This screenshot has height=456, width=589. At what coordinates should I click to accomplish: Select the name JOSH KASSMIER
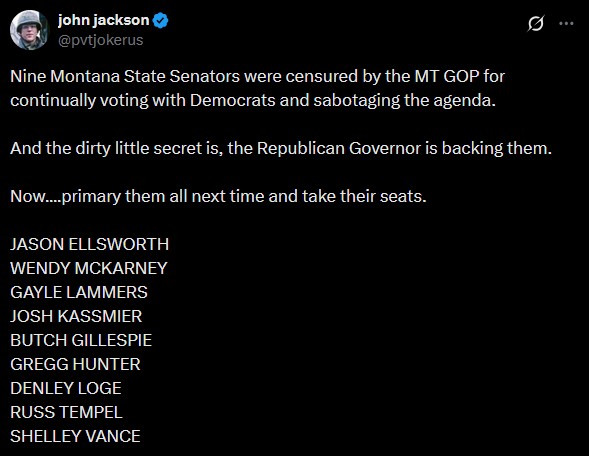76,316
